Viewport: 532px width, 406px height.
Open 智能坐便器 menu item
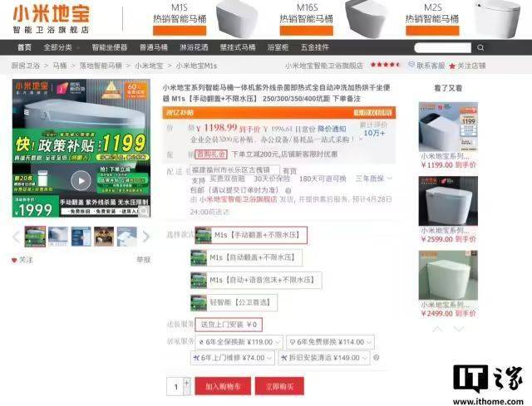(109, 47)
